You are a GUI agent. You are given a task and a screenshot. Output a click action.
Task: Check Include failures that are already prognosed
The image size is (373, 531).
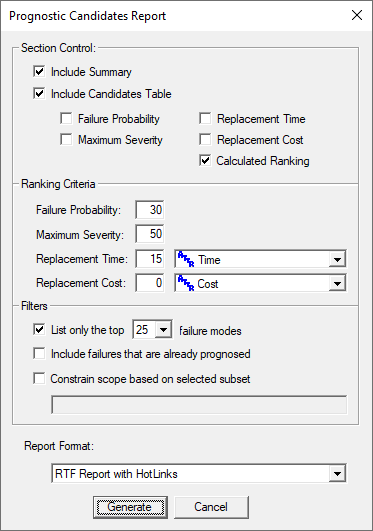pos(39,354)
